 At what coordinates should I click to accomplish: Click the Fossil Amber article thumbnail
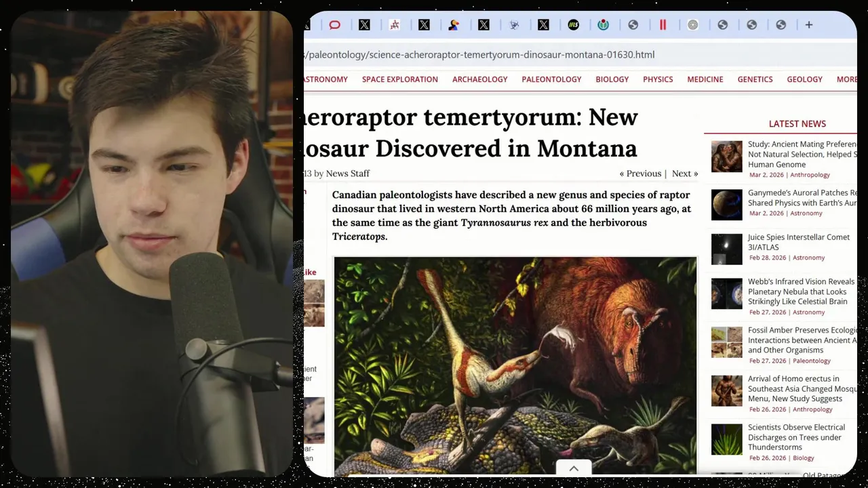[x=726, y=342]
